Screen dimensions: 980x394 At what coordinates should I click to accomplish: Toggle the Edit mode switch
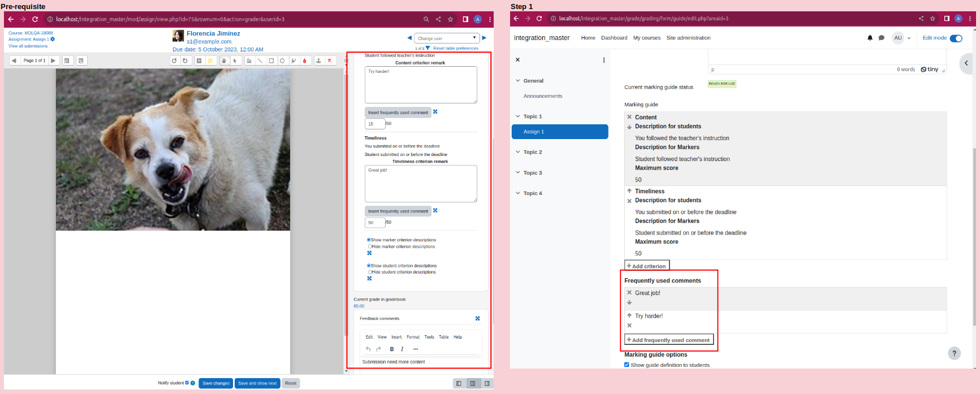coord(956,38)
